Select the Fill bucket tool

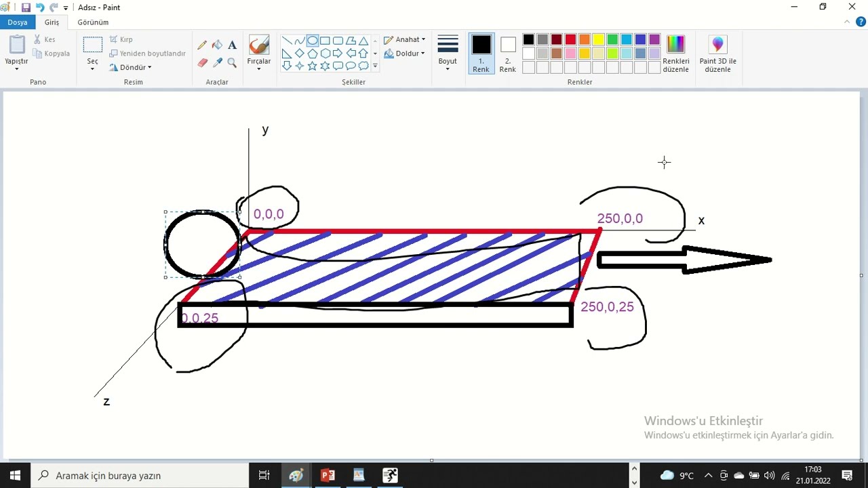click(217, 45)
